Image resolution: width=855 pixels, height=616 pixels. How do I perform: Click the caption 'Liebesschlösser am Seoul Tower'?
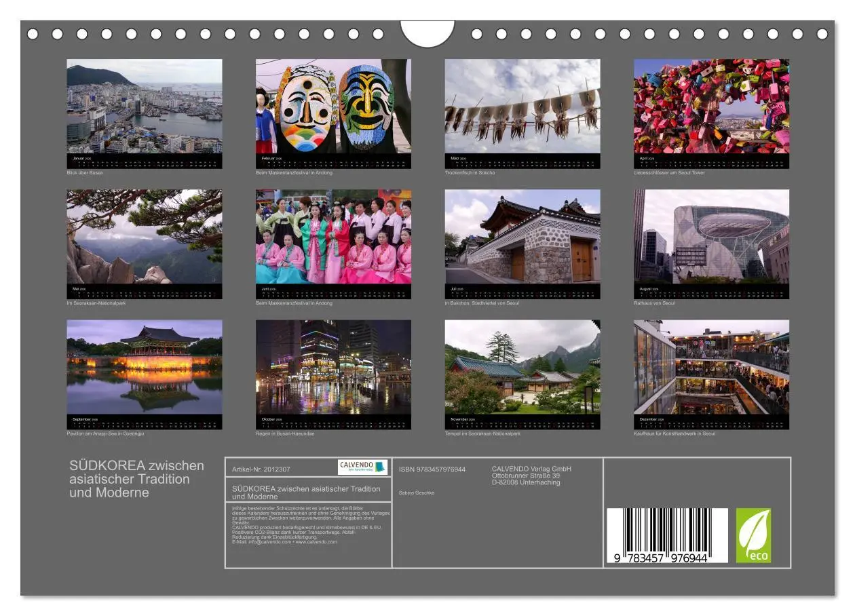pos(669,173)
